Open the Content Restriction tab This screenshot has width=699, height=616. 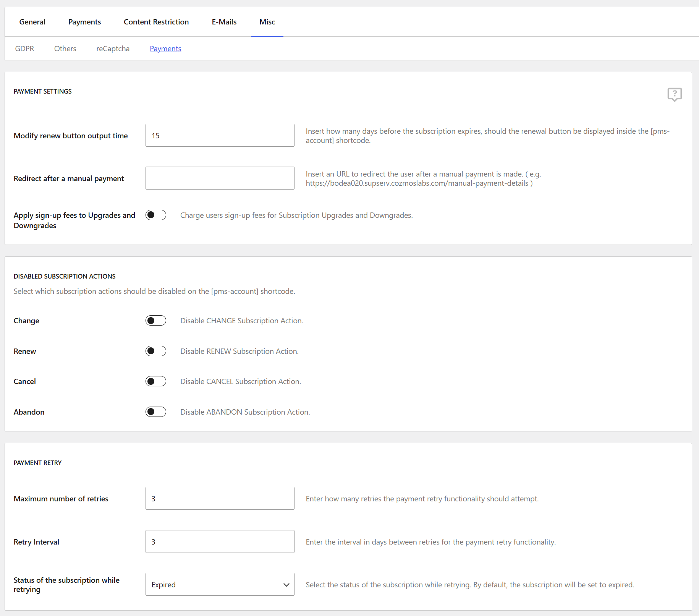coord(156,22)
